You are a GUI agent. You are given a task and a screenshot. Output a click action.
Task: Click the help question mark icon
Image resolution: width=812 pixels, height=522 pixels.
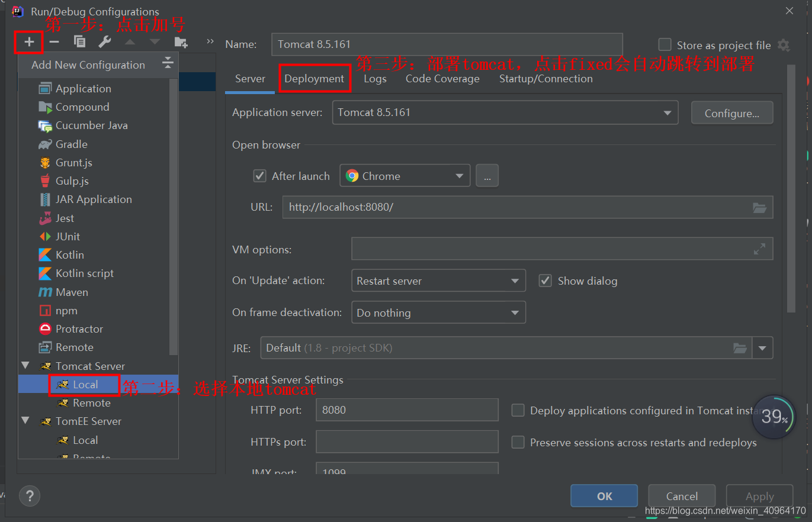(x=30, y=496)
